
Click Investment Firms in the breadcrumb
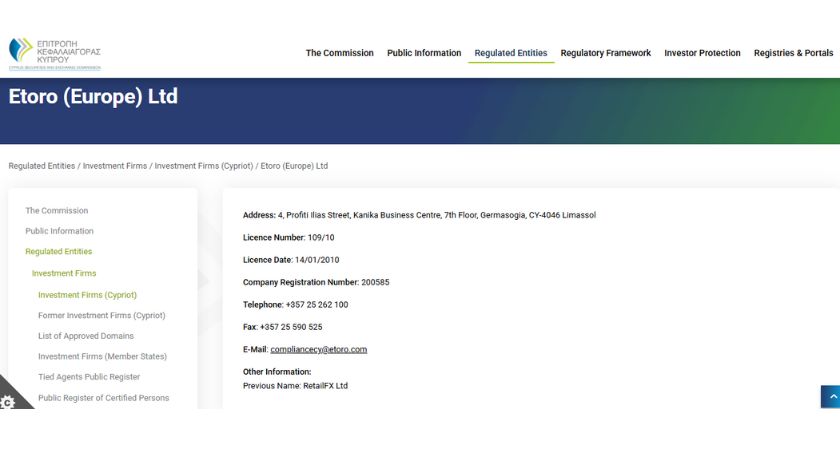115,166
